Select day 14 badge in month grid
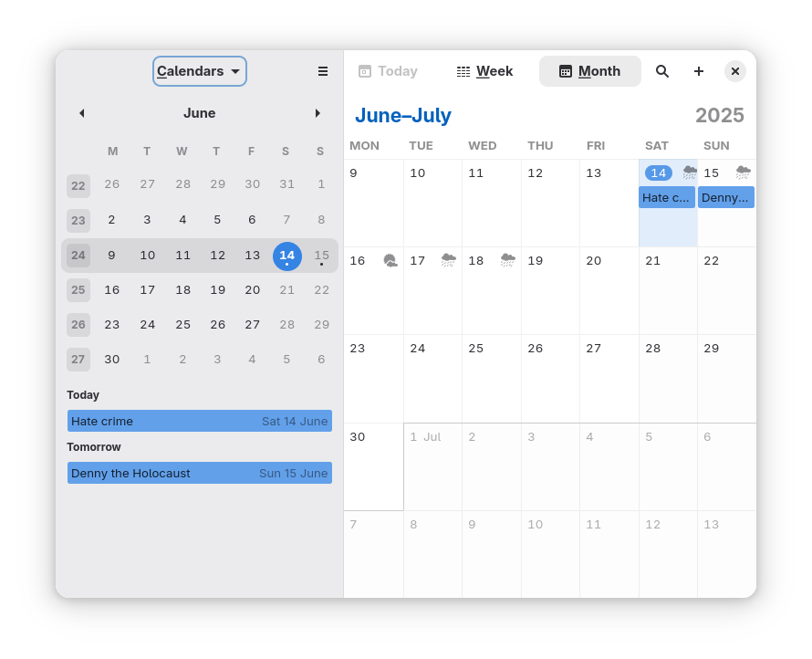Viewport: 812px width, 659px height. [658, 173]
